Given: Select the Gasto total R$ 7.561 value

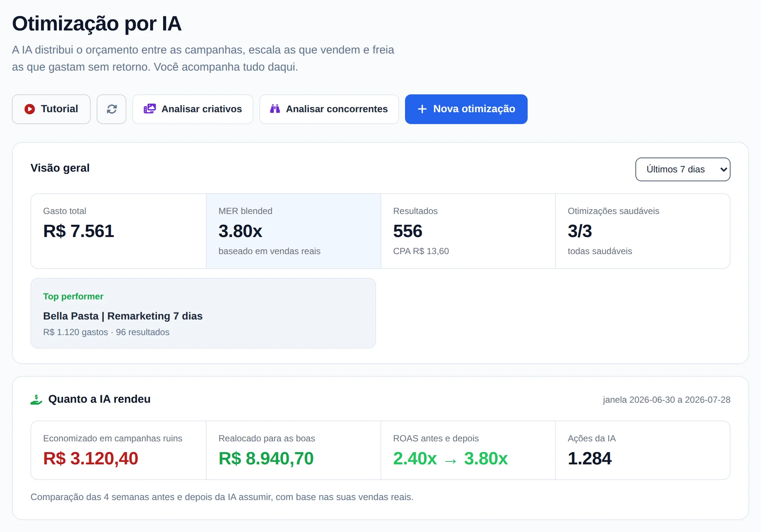Looking at the screenshot, I should [79, 231].
